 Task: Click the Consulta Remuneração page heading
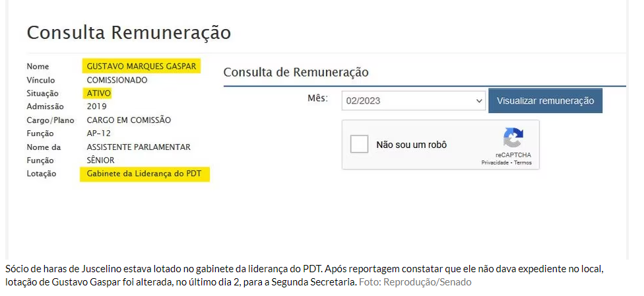(x=129, y=33)
